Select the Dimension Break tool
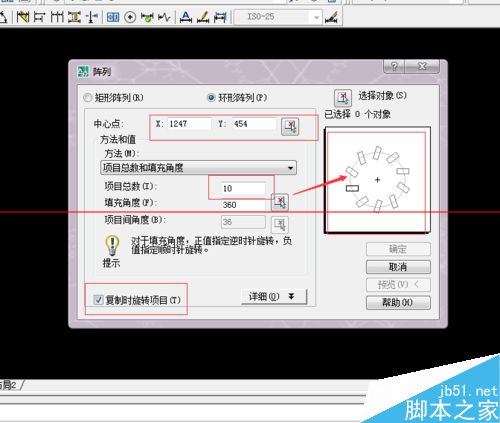Screen dimensions: 500x423 coord(92,17)
